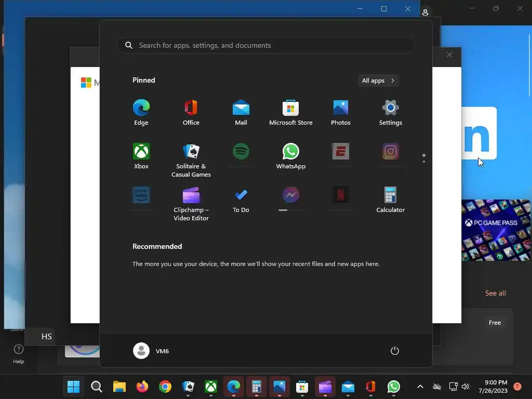
Task: Open File Explorer from the taskbar
Action: coord(119,387)
